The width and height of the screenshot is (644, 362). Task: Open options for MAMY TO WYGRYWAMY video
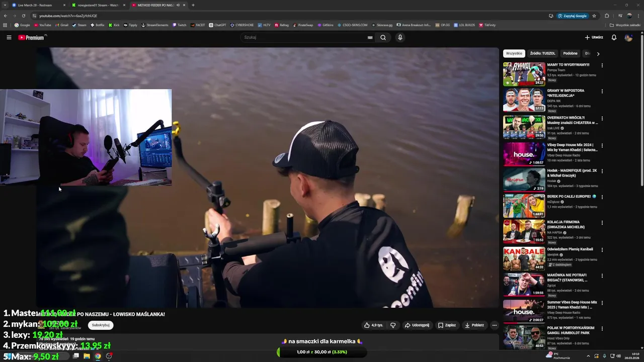point(602,65)
